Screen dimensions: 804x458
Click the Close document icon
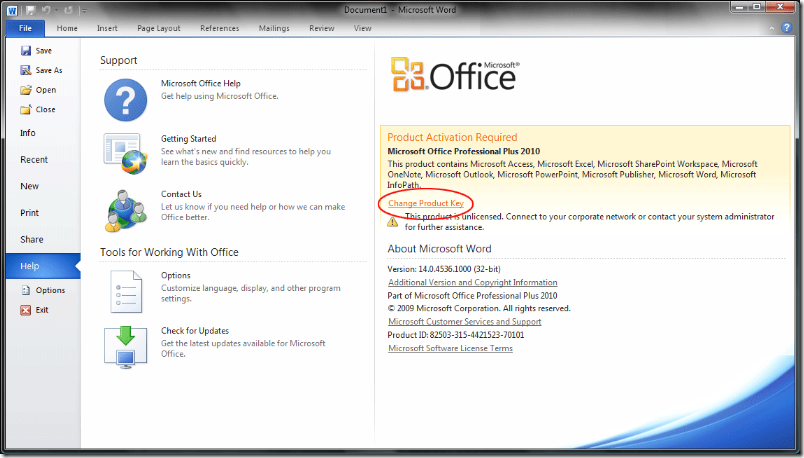pos(26,109)
